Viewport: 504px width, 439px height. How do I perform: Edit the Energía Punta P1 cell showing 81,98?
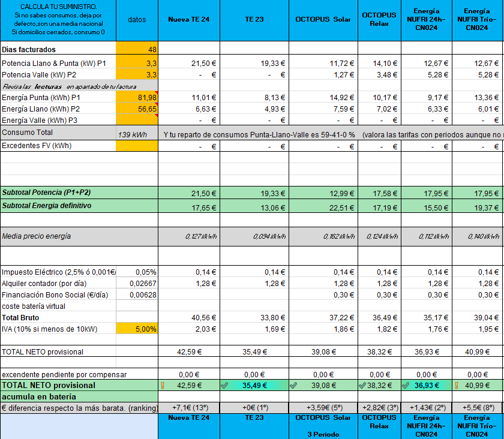click(x=137, y=97)
